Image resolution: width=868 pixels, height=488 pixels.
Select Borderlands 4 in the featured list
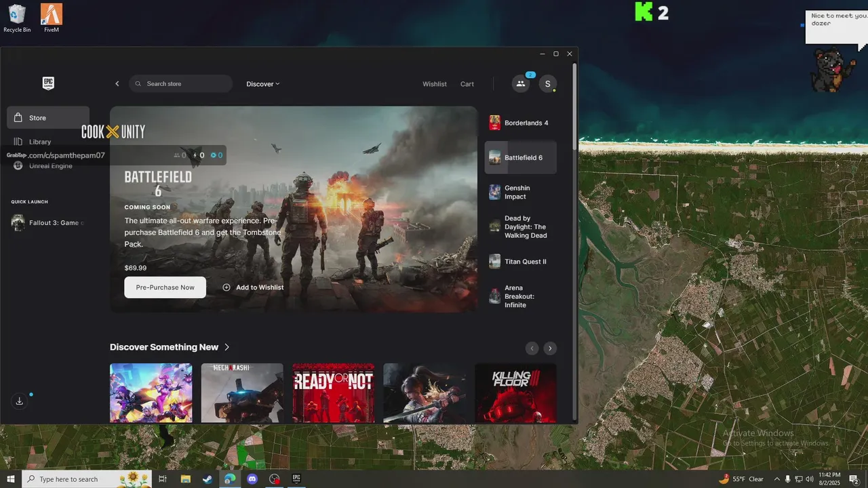point(521,123)
